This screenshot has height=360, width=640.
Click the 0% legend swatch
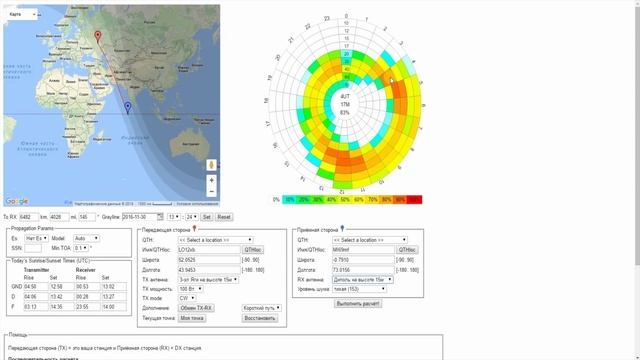coord(276,200)
